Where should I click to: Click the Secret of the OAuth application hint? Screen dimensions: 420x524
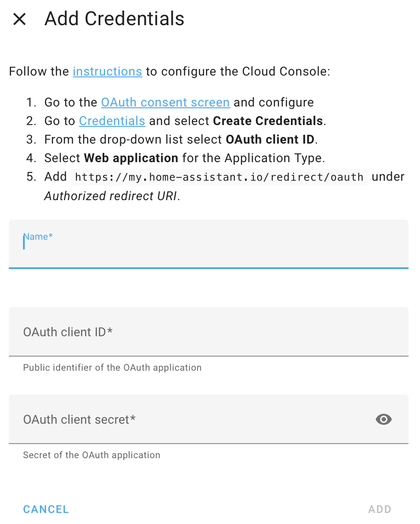[x=92, y=455]
